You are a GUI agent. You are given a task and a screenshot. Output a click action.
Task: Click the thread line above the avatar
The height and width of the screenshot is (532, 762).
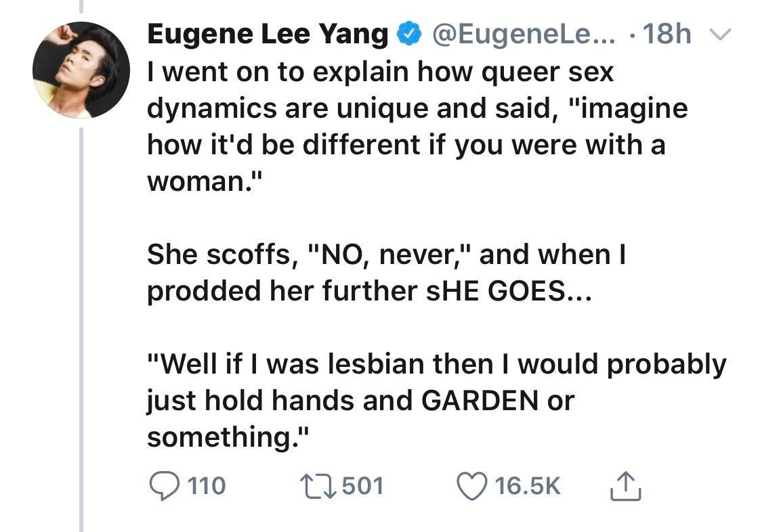pos(81,7)
